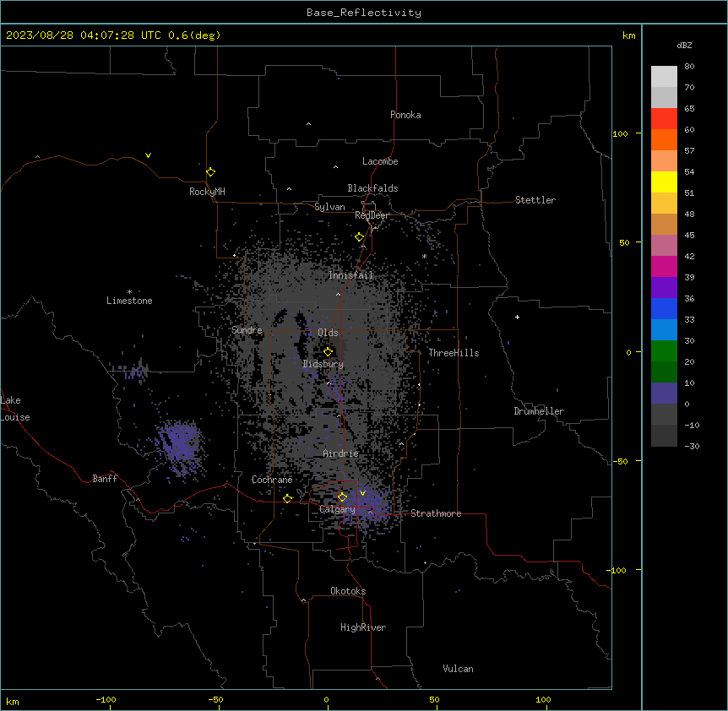Screen dimensions: 728x711
Task: Click the Lacombe city label
Action: pos(380,161)
